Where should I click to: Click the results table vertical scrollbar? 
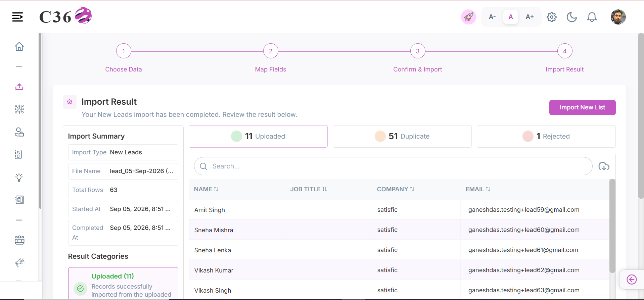[612, 226]
